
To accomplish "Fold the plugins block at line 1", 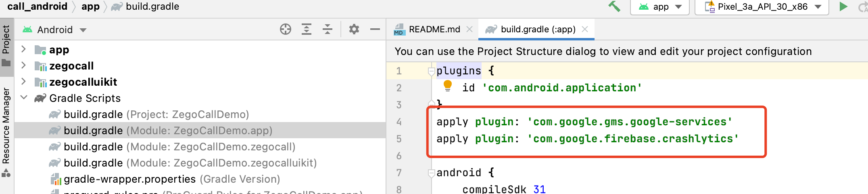I will pyautogui.click(x=431, y=71).
